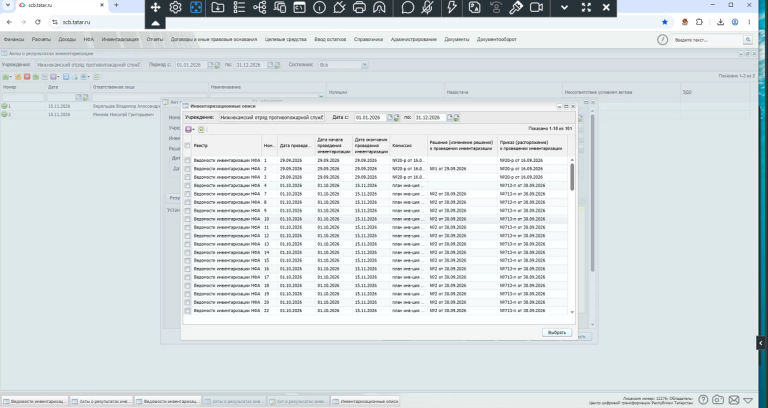Viewport: 768px width, 408px height.
Task: Open remote session settings gear
Action: [x=175, y=7]
